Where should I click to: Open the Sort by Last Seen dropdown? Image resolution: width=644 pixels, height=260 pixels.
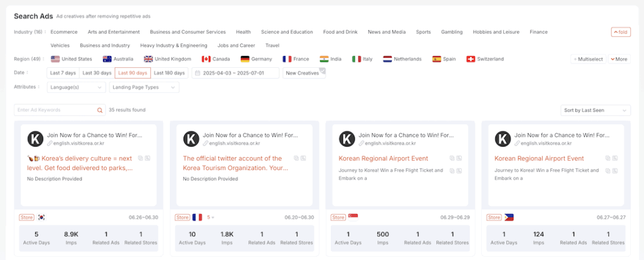(596, 111)
